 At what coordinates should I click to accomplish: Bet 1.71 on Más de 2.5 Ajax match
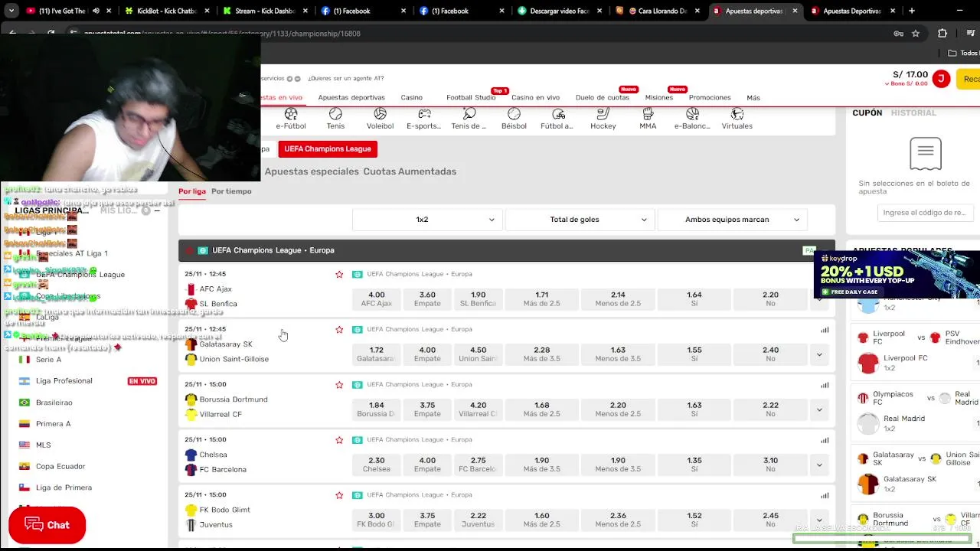541,299
